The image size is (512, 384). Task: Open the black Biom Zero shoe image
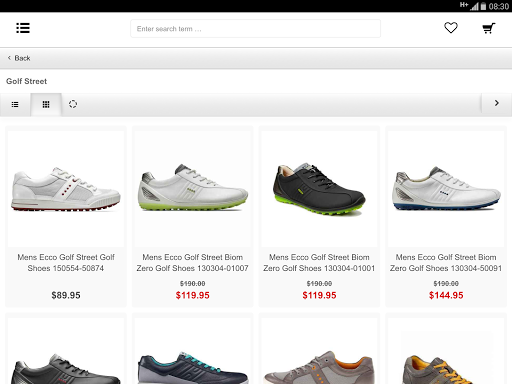tap(319, 189)
